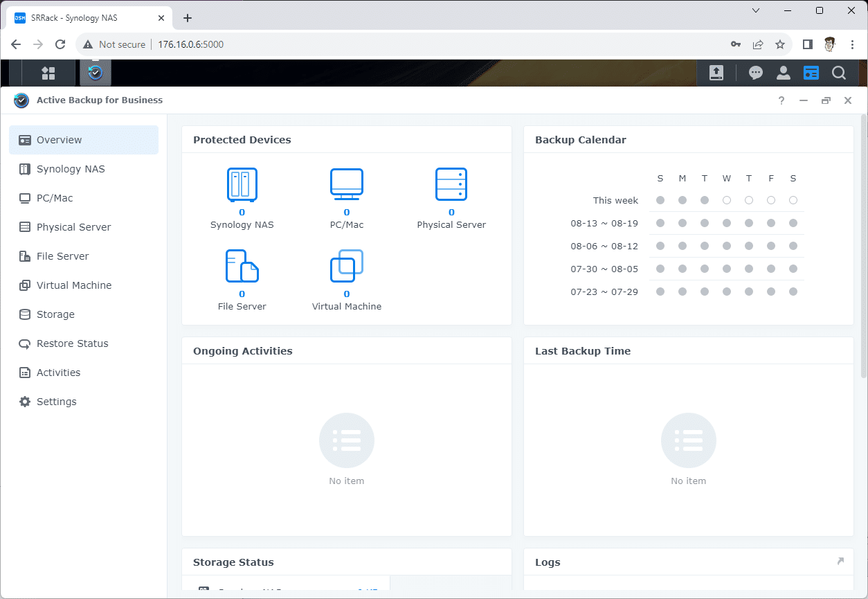
Task: Open the DSM upload queue icon
Action: pos(716,73)
